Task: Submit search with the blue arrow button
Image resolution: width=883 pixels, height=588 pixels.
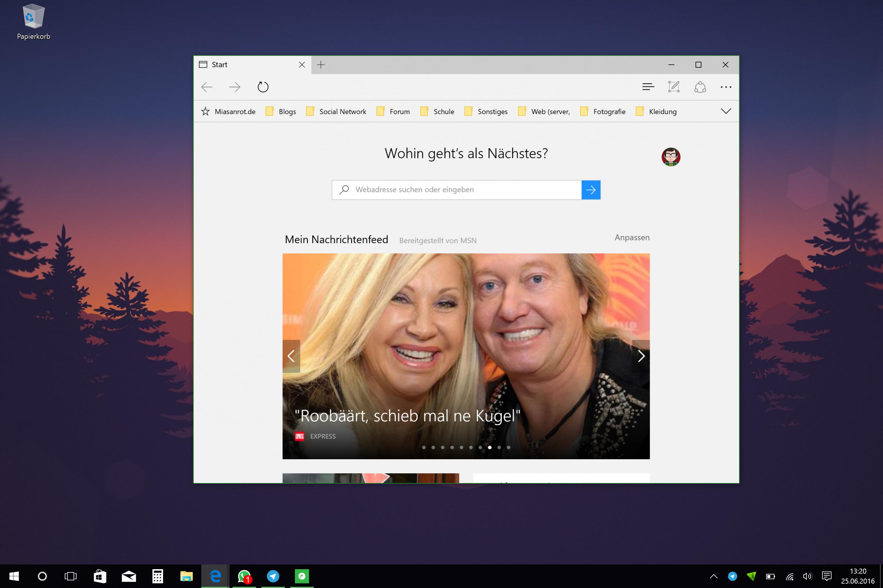Action: [591, 190]
